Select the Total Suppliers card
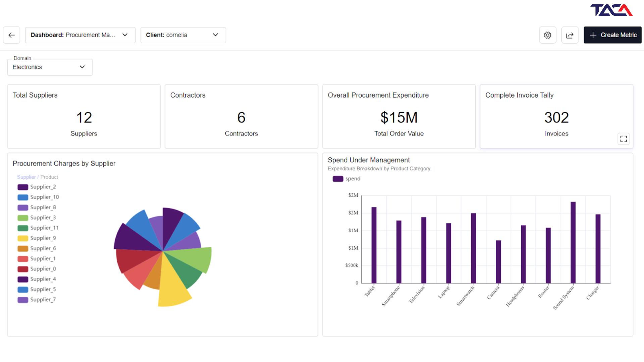 pyautogui.click(x=84, y=116)
